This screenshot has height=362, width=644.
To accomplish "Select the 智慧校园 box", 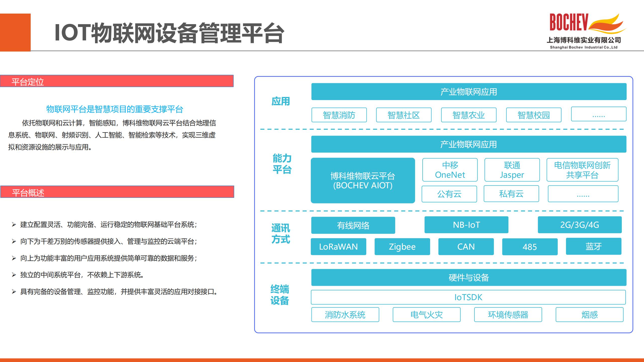I will pos(534,115).
